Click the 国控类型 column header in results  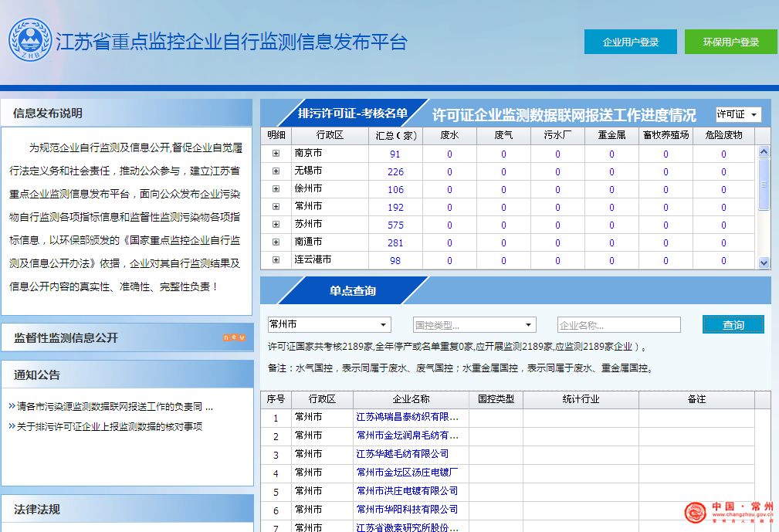pyautogui.click(x=496, y=399)
